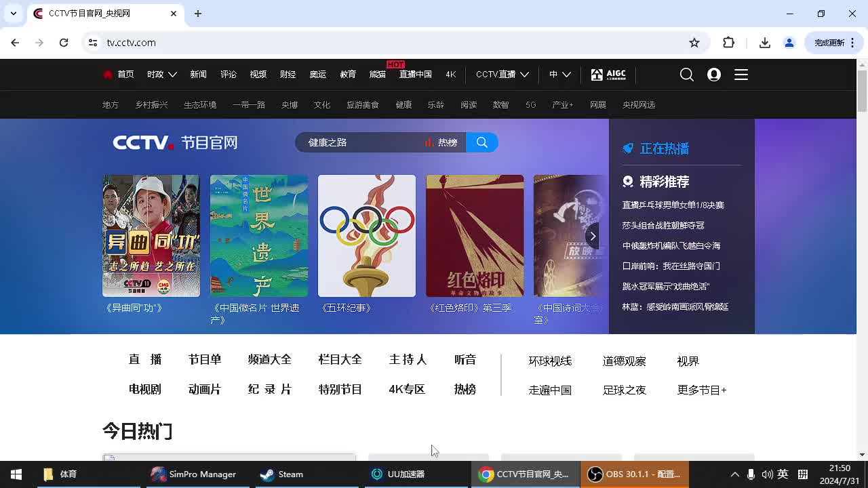868x488 pixels.
Task: Show hidden system tray icons
Action: point(734,474)
